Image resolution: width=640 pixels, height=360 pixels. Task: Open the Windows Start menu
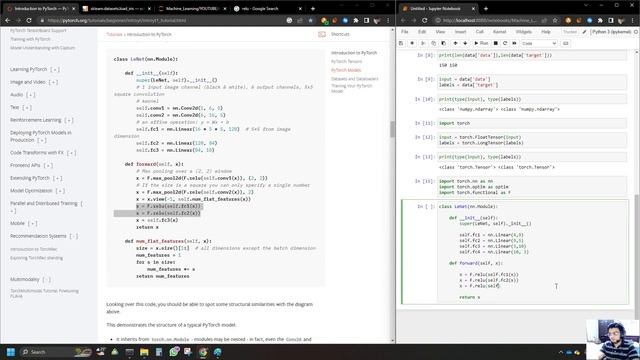(x=11, y=352)
